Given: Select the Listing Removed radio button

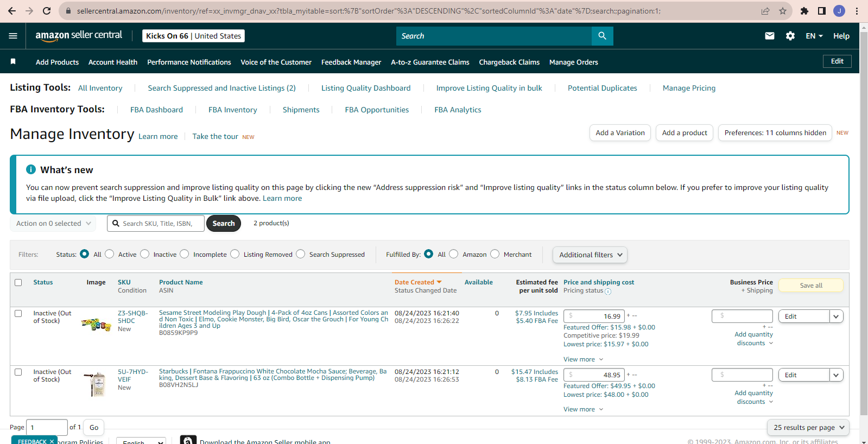Looking at the screenshot, I should [235, 254].
